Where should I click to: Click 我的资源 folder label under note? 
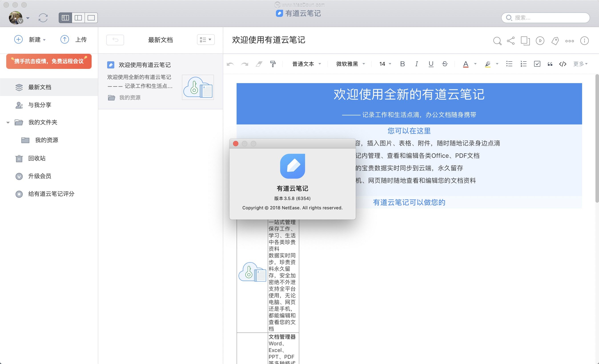click(130, 98)
